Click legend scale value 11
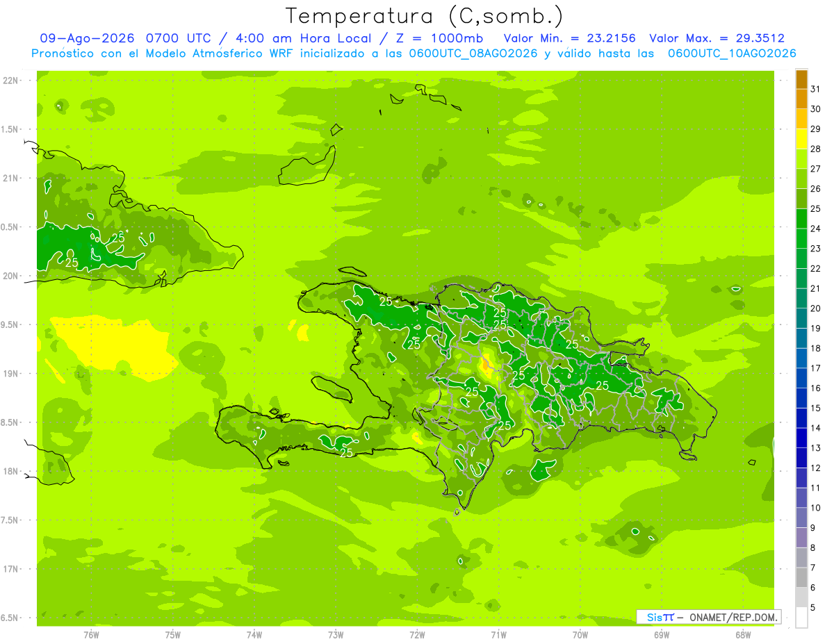Viewport: 834px width, 644px height. point(816,488)
